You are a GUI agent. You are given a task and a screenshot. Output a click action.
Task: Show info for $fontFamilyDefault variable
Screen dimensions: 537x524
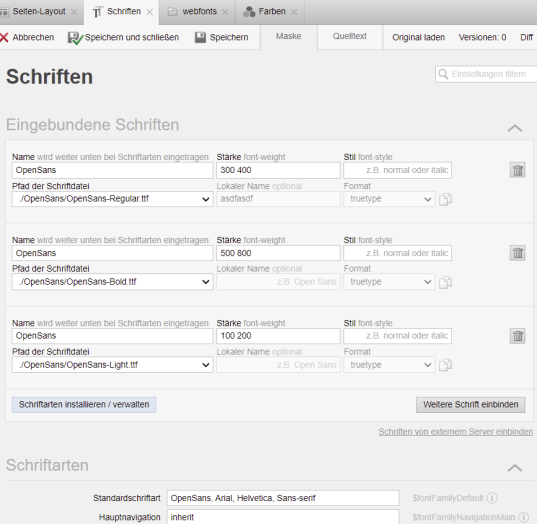pos(492,498)
